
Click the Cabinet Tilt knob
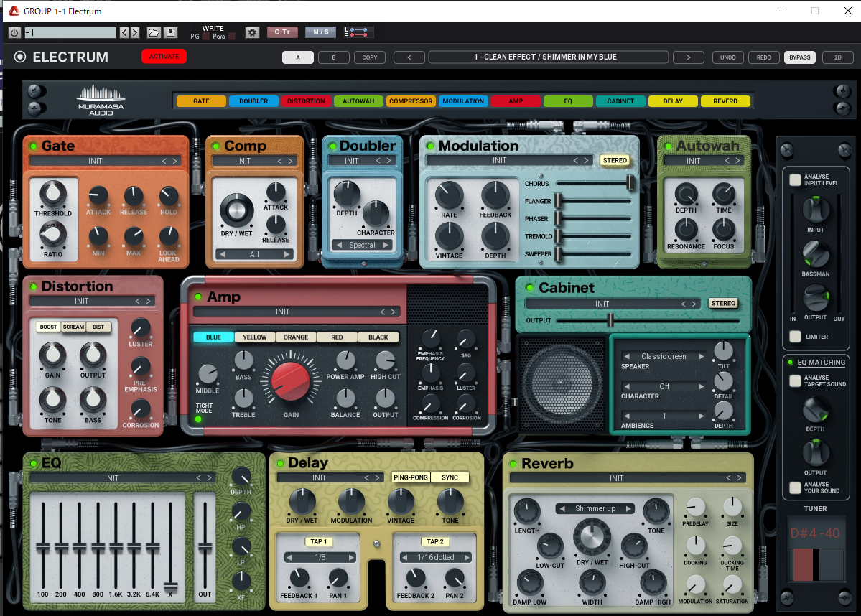(x=723, y=351)
